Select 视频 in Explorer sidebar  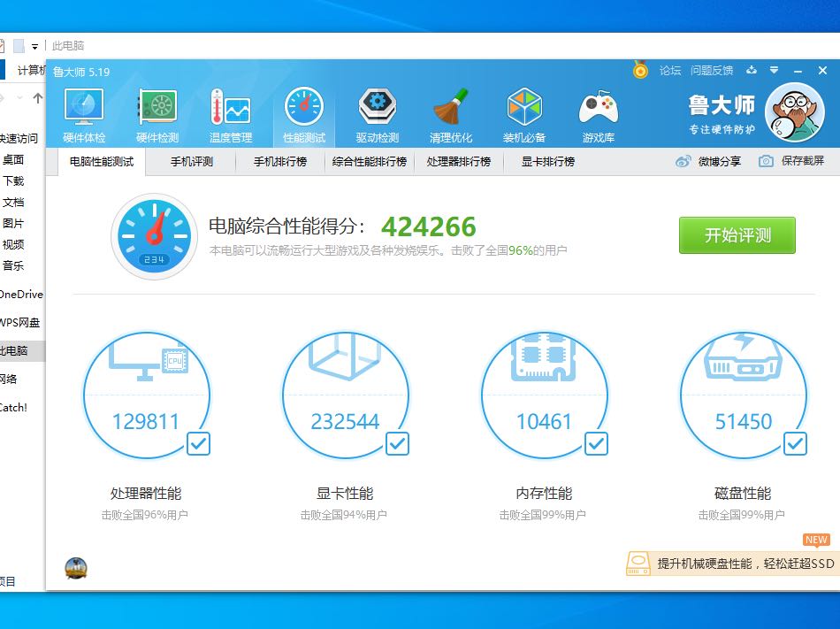pyautogui.click(x=13, y=244)
